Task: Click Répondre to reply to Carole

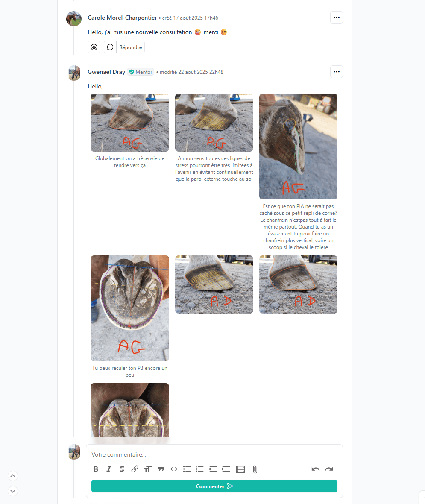Action: (130, 47)
